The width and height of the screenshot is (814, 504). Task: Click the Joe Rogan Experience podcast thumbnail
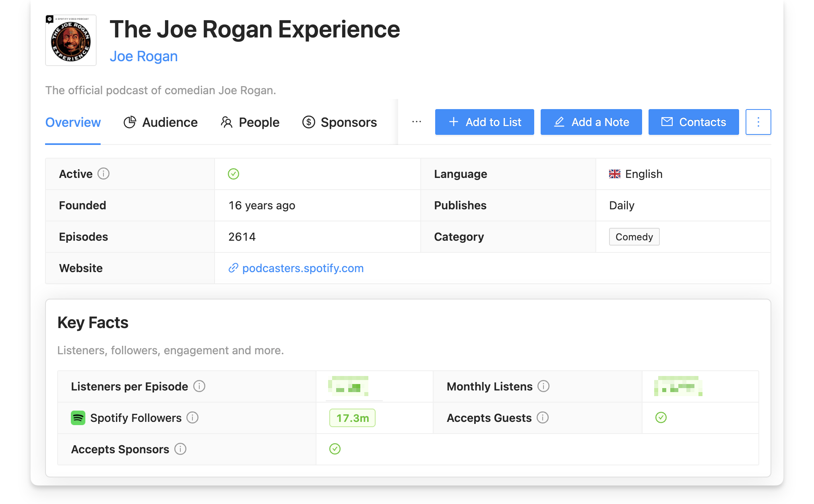coord(70,40)
